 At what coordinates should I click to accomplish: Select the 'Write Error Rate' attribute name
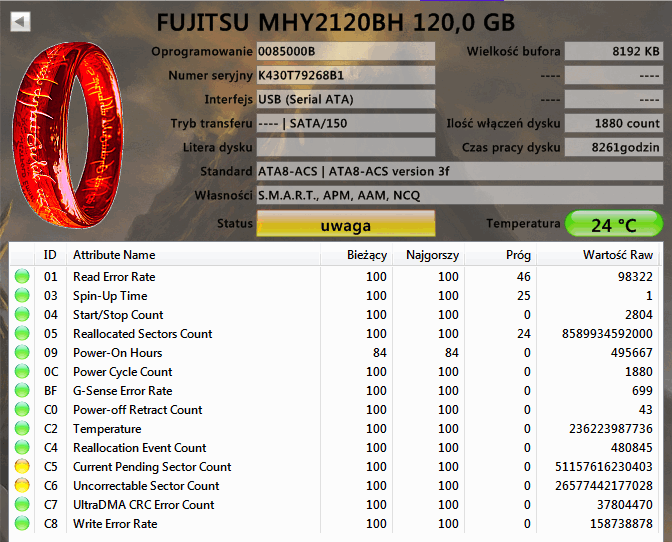pos(115,524)
